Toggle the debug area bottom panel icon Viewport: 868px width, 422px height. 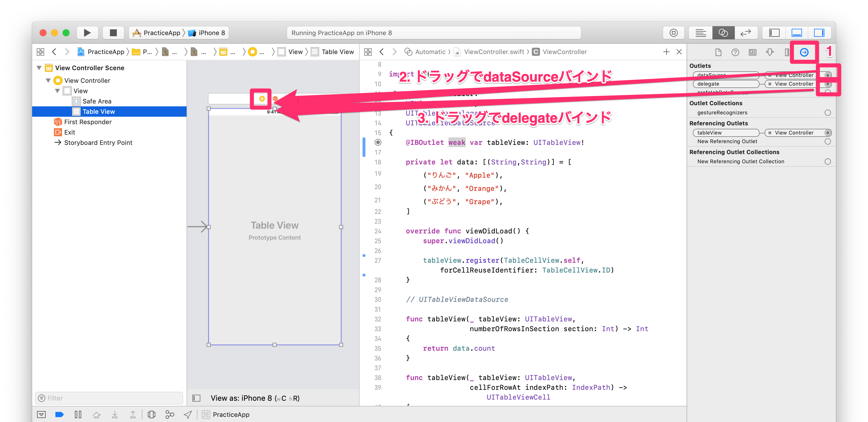click(x=797, y=33)
